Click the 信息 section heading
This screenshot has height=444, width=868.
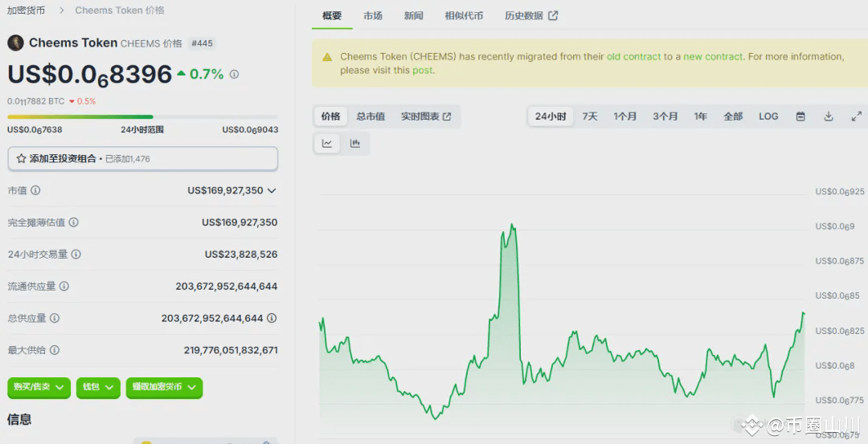[x=19, y=420]
